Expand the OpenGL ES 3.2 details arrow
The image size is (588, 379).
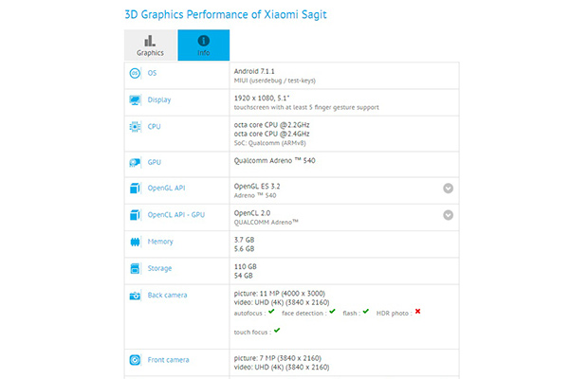pyautogui.click(x=448, y=189)
